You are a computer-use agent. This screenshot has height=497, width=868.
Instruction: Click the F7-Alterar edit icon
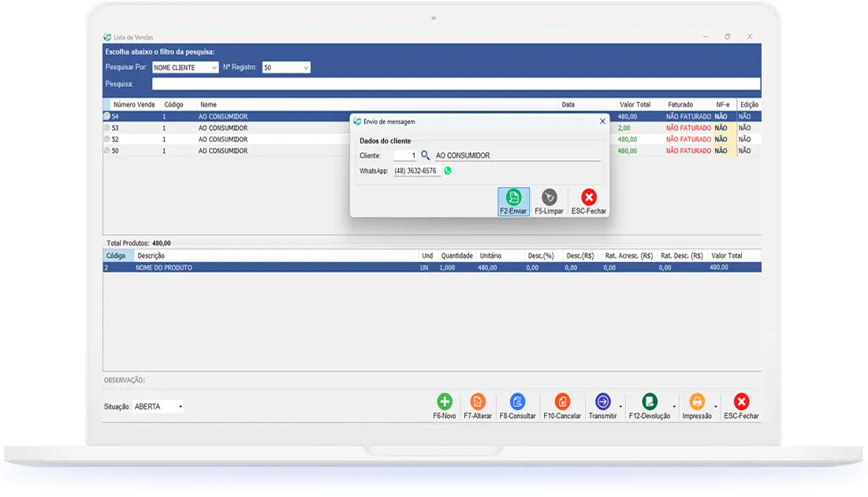(x=478, y=402)
